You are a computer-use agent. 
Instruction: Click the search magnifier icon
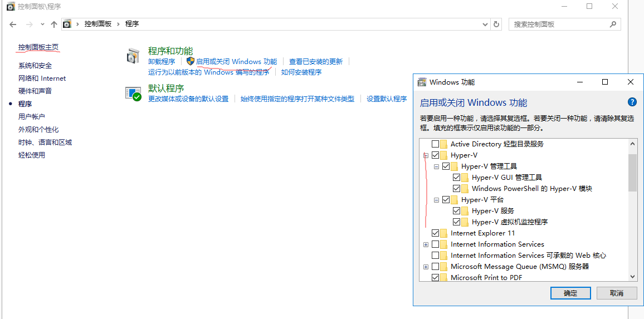pos(613,24)
